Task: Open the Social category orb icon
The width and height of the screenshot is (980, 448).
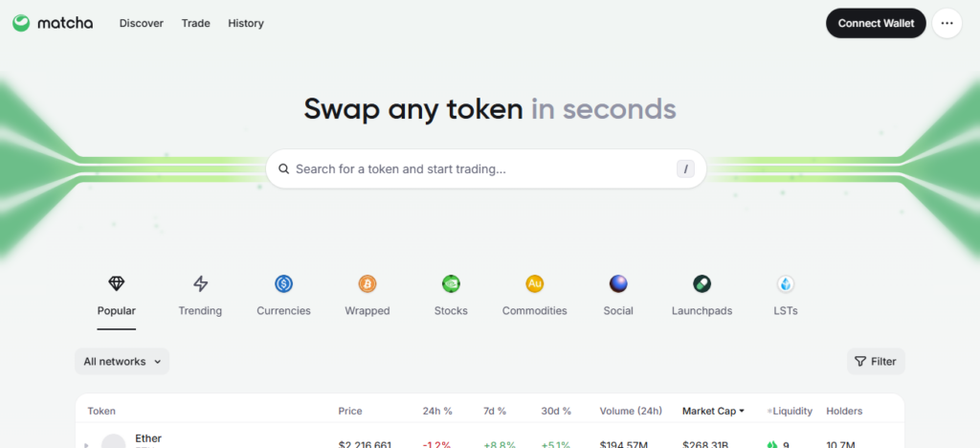Action: point(618,283)
